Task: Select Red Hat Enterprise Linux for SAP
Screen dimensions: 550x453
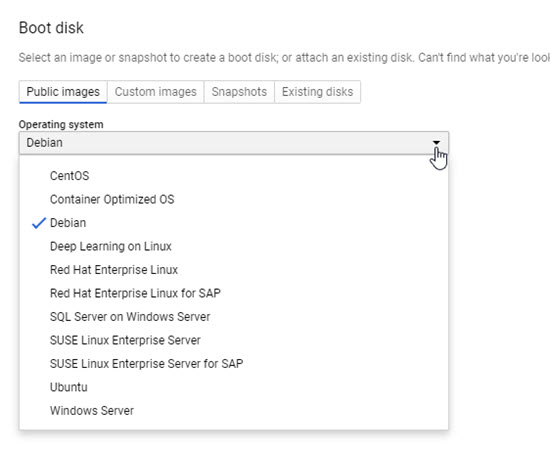Action: pos(234,293)
